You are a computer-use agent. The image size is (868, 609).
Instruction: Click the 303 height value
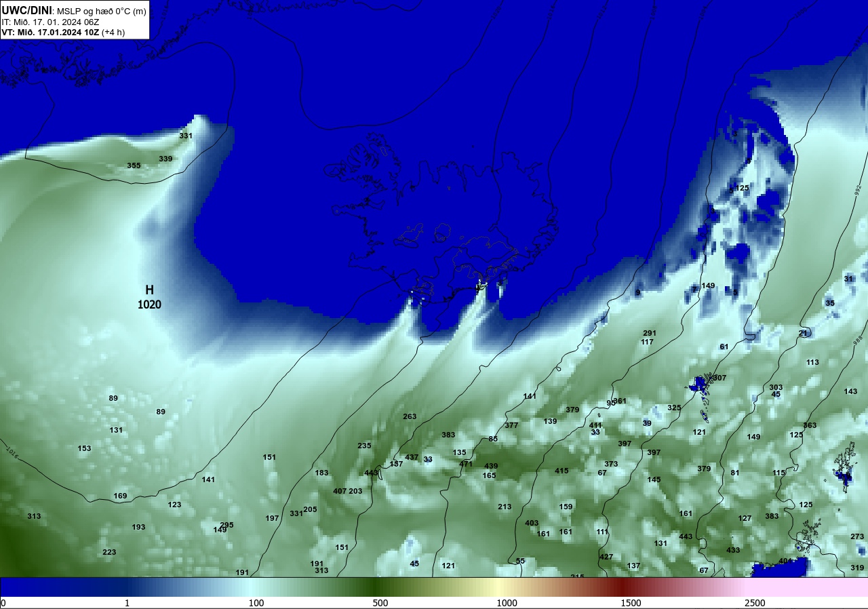tap(776, 387)
